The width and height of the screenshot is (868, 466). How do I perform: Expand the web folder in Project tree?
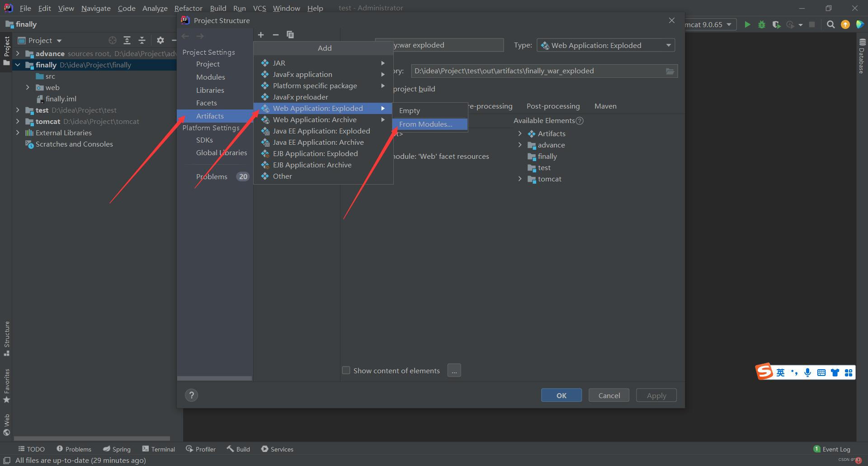pos(28,87)
